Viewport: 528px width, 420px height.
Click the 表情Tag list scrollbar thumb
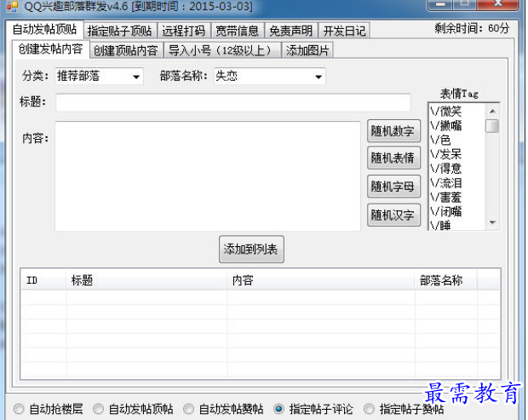coord(492,126)
